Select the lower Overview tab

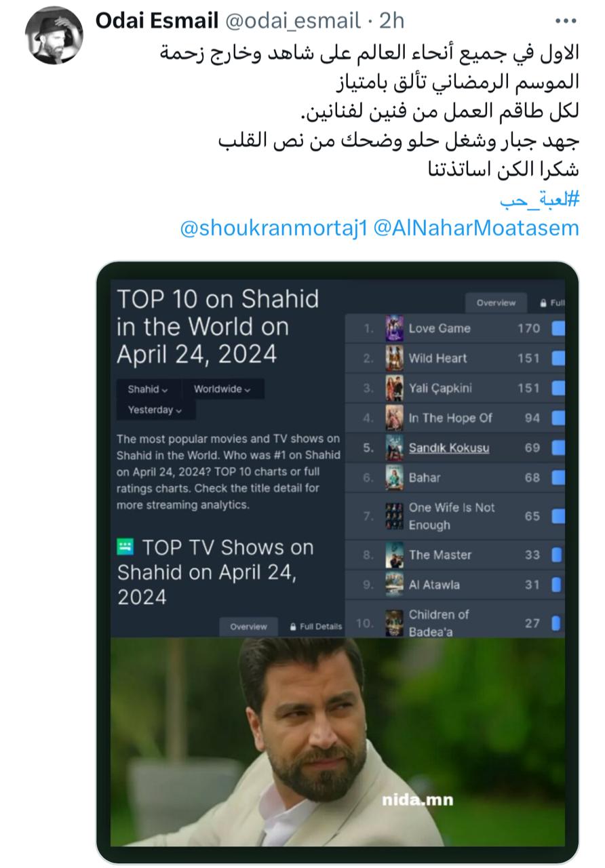click(248, 627)
